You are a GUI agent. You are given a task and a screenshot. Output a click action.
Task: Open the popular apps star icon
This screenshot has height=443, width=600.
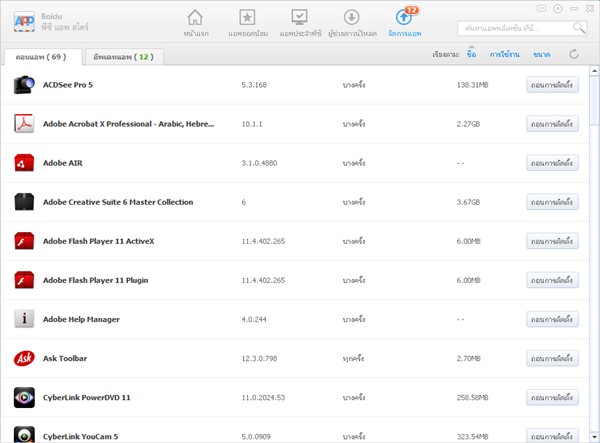[247, 18]
